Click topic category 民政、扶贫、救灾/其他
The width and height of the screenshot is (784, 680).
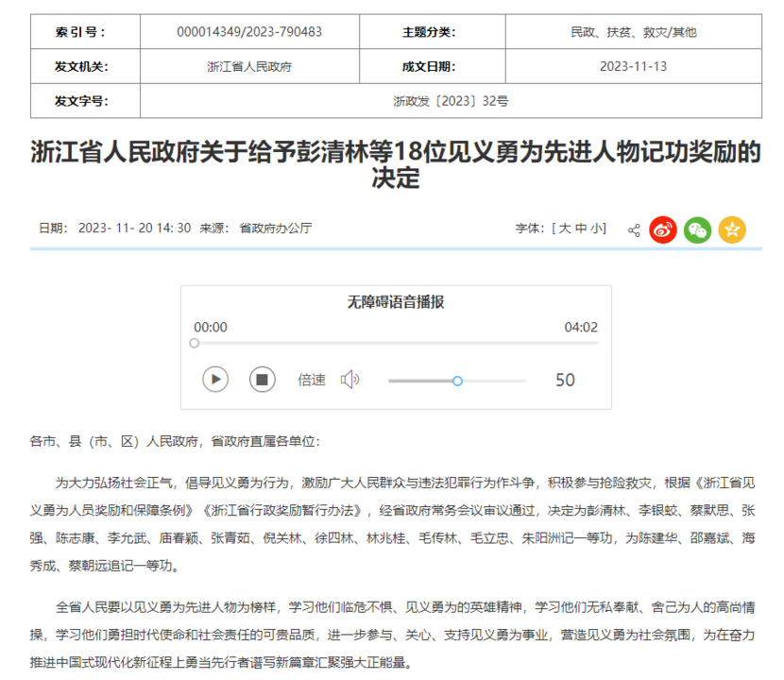point(633,32)
